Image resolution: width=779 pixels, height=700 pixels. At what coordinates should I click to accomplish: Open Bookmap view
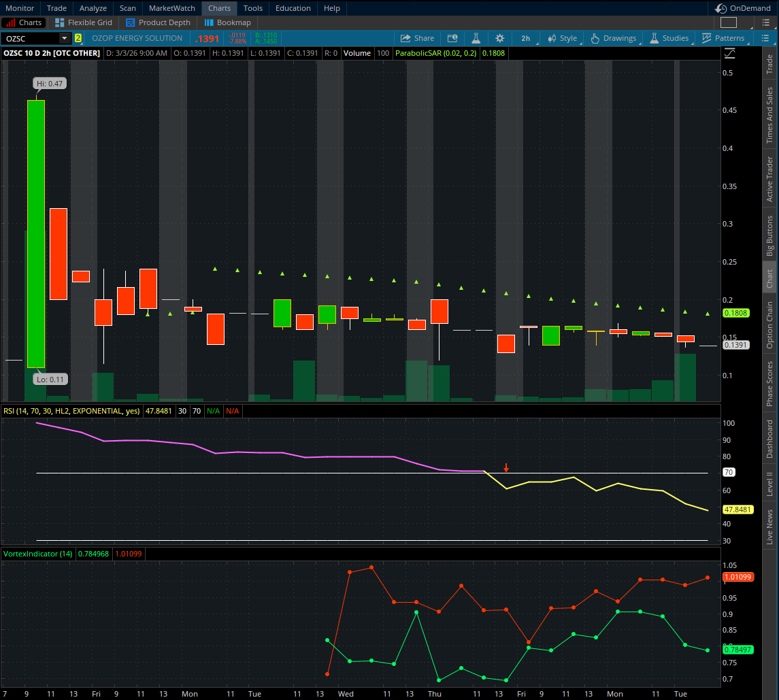[x=227, y=22]
